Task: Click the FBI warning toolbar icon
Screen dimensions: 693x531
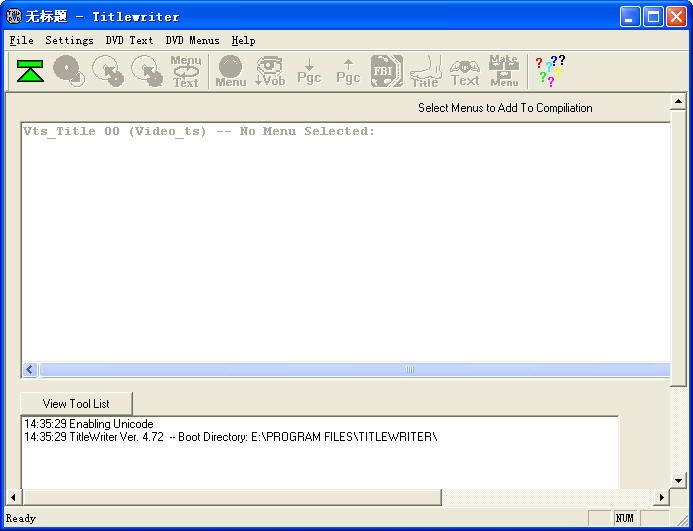Action: (x=387, y=71)
